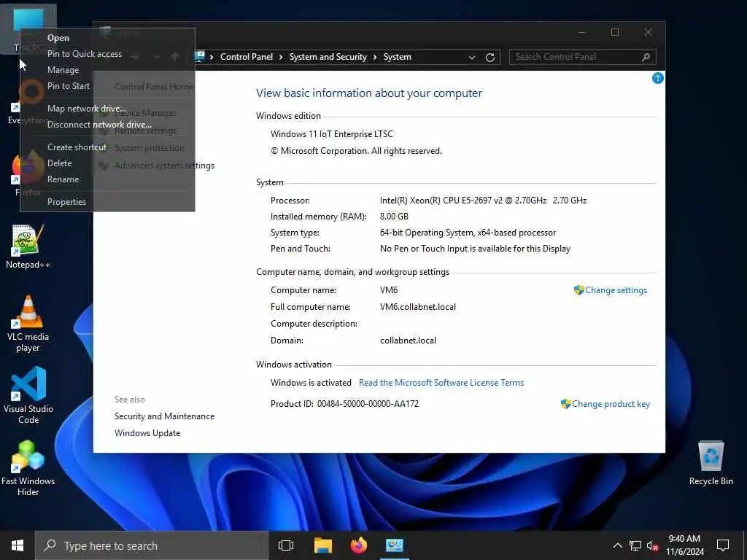Open Task View in the taskbar
The width and height of the screenshot is (747, 560).
click(x=286, y=545)
